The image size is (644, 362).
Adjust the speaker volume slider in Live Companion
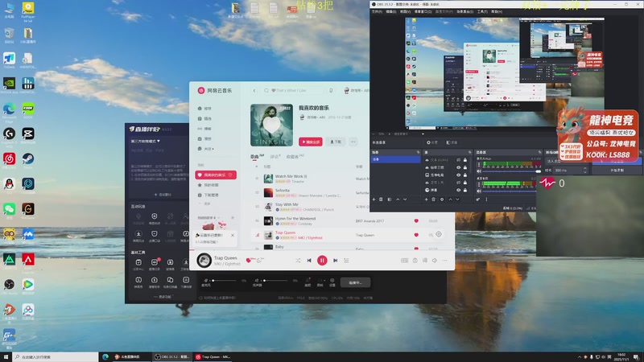pyautogui.click(x=276, y=281)
